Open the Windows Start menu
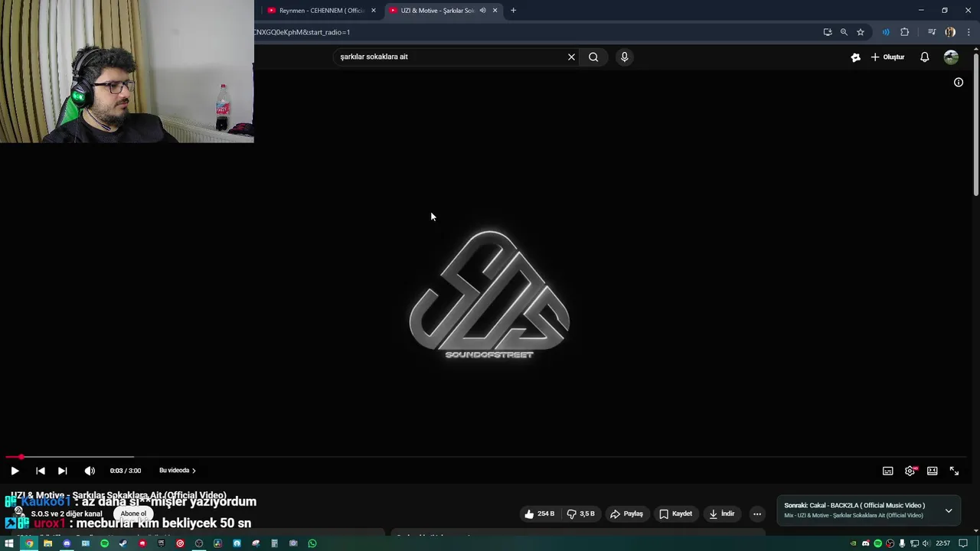980x551 pixels. pyautogui.click(x=9, y=543)
